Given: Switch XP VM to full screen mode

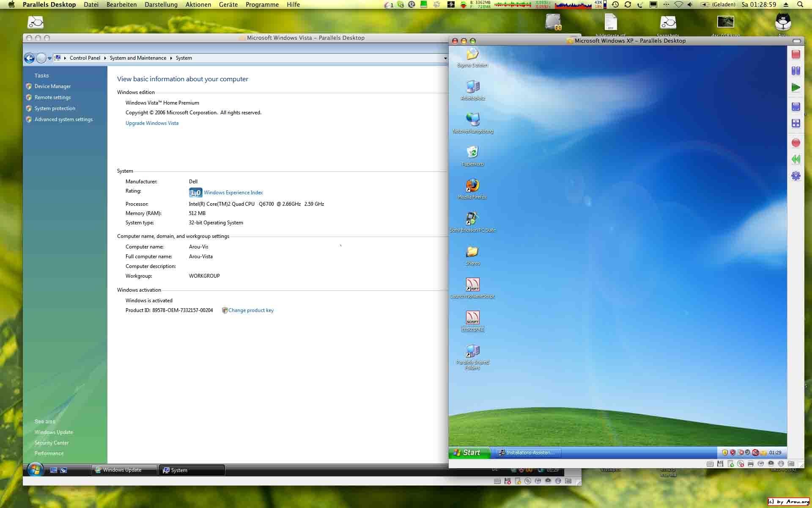Looking at the screenshot, I should [796, 106].
